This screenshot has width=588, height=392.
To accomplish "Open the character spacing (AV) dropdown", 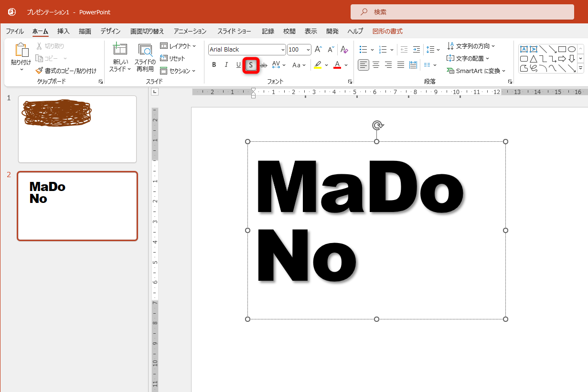I will coord(279,65).
